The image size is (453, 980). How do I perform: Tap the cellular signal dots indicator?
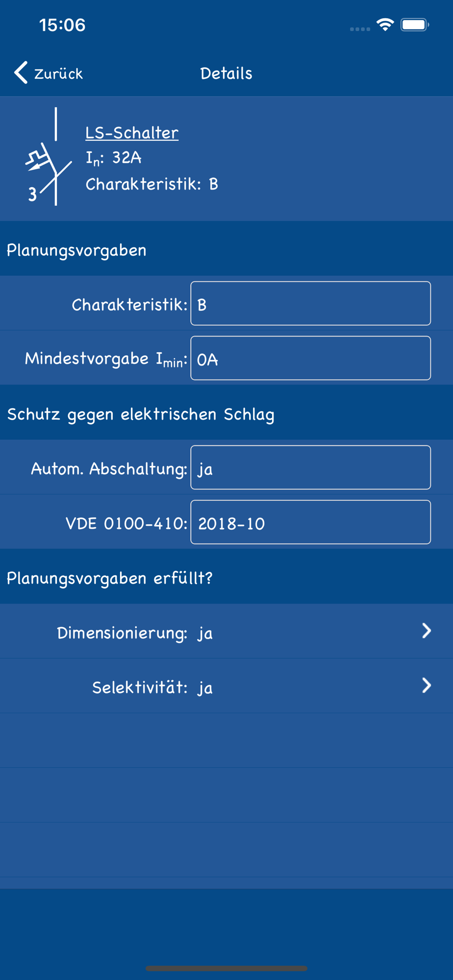tap(360, 29)
